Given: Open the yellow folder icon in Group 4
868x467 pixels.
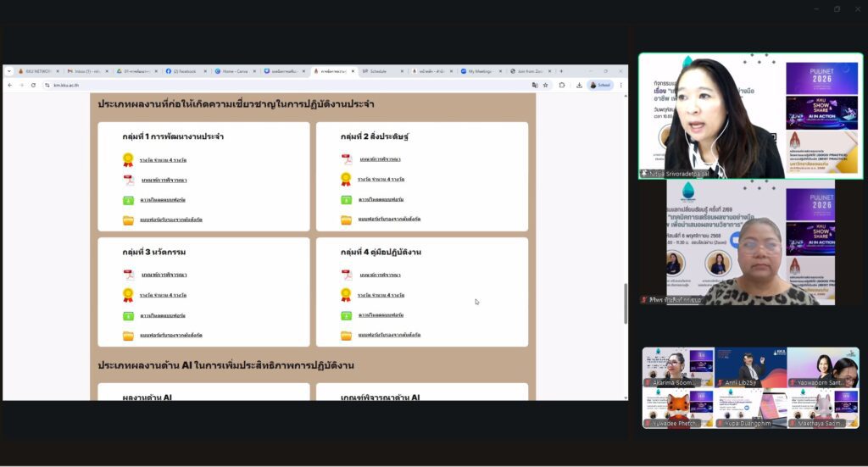Looking at the screenshot, I should click(x=346, y=335).
